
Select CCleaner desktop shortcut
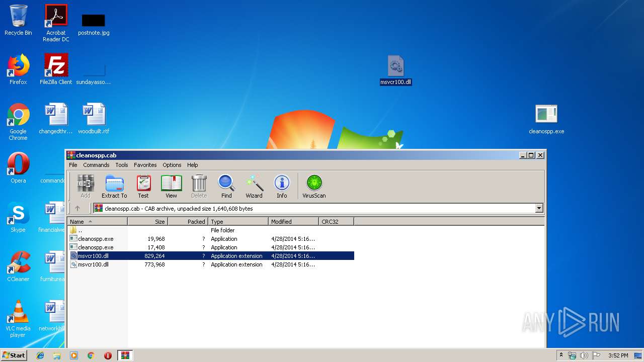click(18, 266)
